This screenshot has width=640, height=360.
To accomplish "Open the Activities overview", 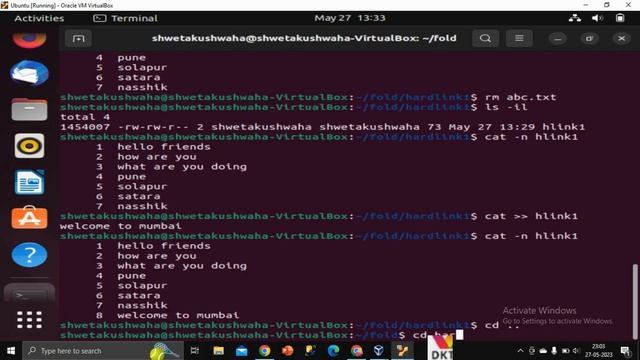I will pos(39,18).
